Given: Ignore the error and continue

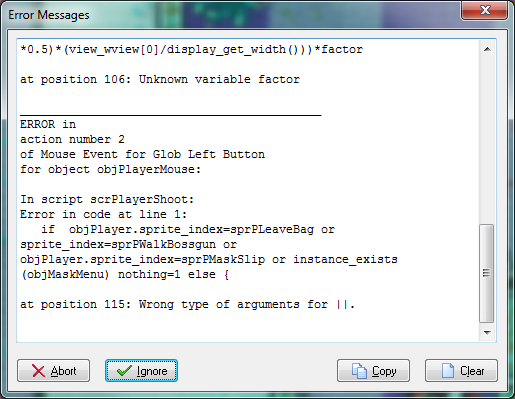Looking at the screenshot, I should tap(141, 370).
